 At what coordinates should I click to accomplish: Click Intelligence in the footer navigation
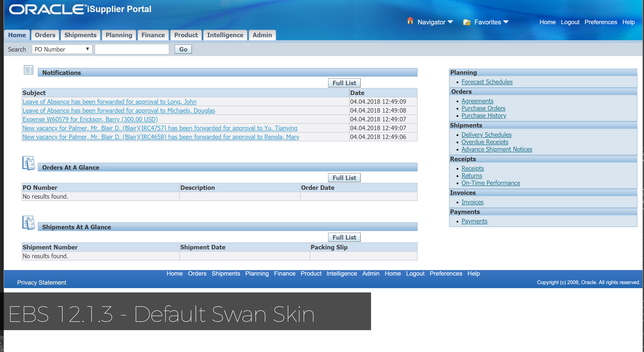pos(342,274)
